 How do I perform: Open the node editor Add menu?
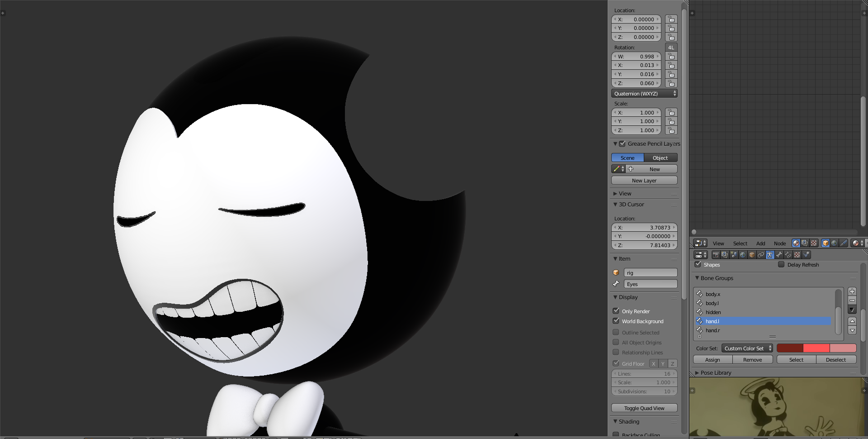click(761, 243)
